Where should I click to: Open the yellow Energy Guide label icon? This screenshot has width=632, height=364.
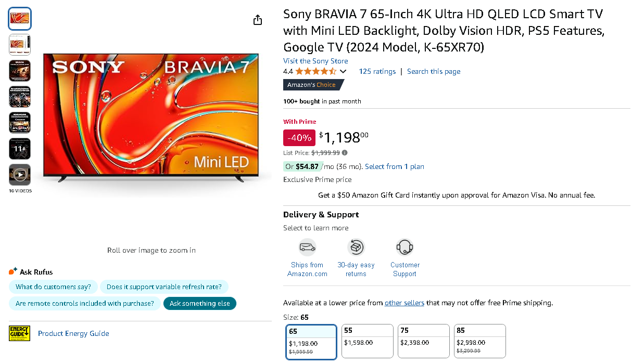click(20, 334)
